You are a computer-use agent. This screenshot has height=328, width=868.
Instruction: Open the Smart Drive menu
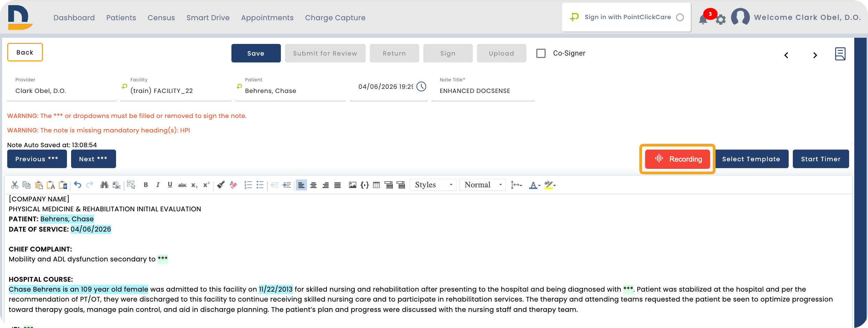(208, 17)
